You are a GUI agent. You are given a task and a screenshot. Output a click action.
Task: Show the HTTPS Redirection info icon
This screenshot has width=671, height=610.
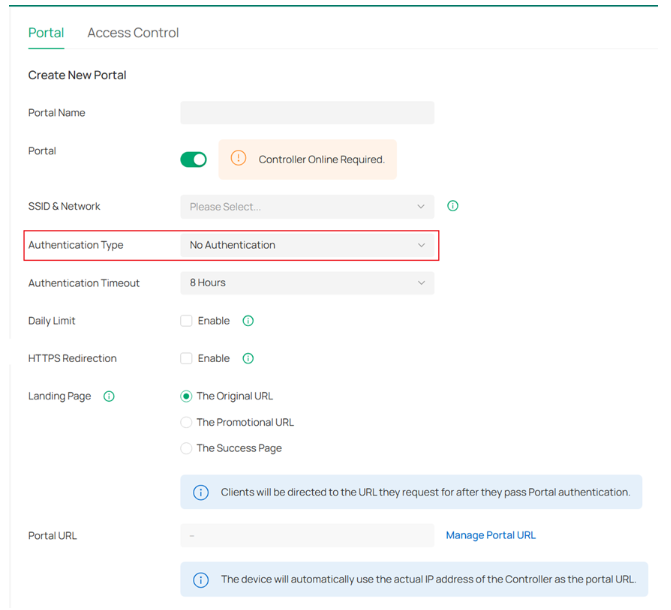coord(248,358)
